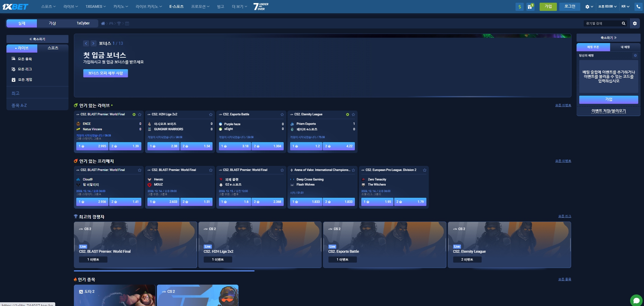
Task: Expand the 더 보기 menu
Action: (239, 6)
